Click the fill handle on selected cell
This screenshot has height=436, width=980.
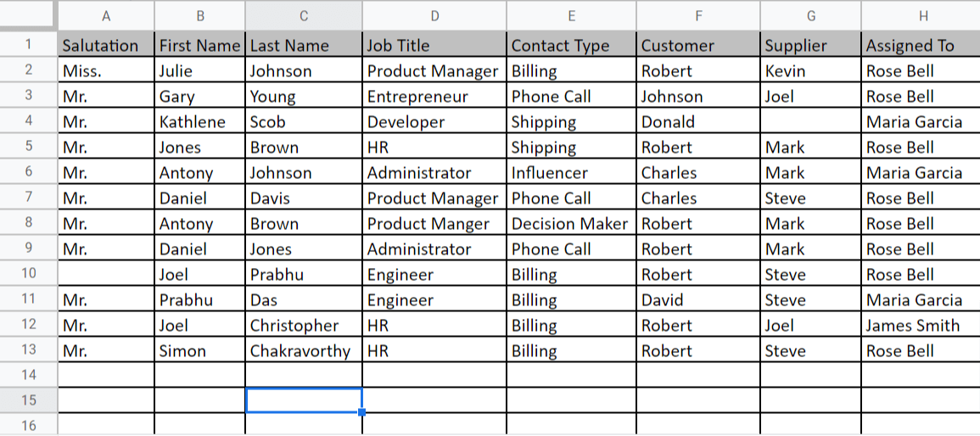coord(362,412)
